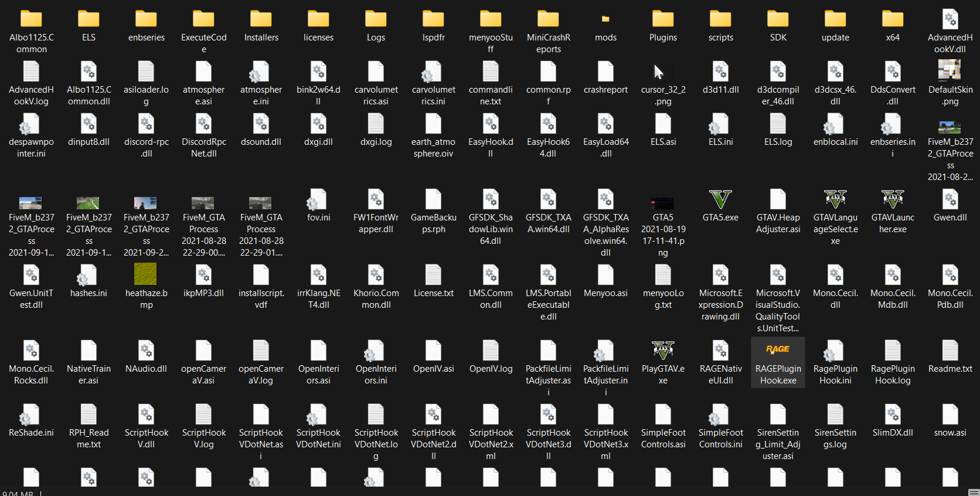Click the GTA5 2021-08-19 screenshot thumbnail
This screenshot has width=980, height=496.
point(662,203)
